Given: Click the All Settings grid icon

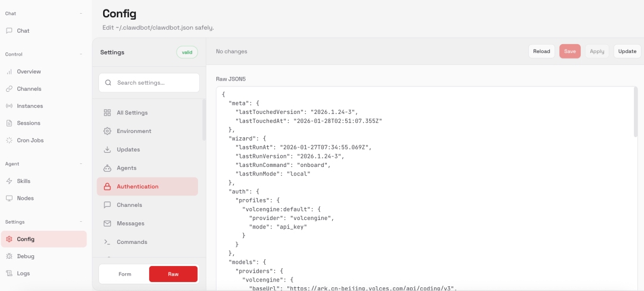Looking at the screenshot, I should 107,113.
